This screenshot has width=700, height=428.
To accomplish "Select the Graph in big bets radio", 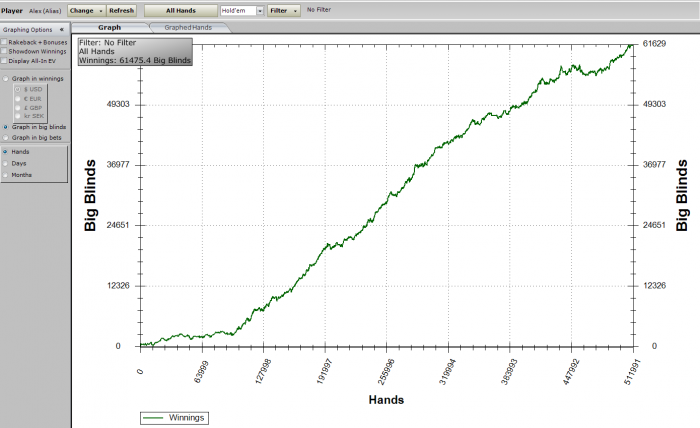I will pyautogui.click(x=5, y=137).
